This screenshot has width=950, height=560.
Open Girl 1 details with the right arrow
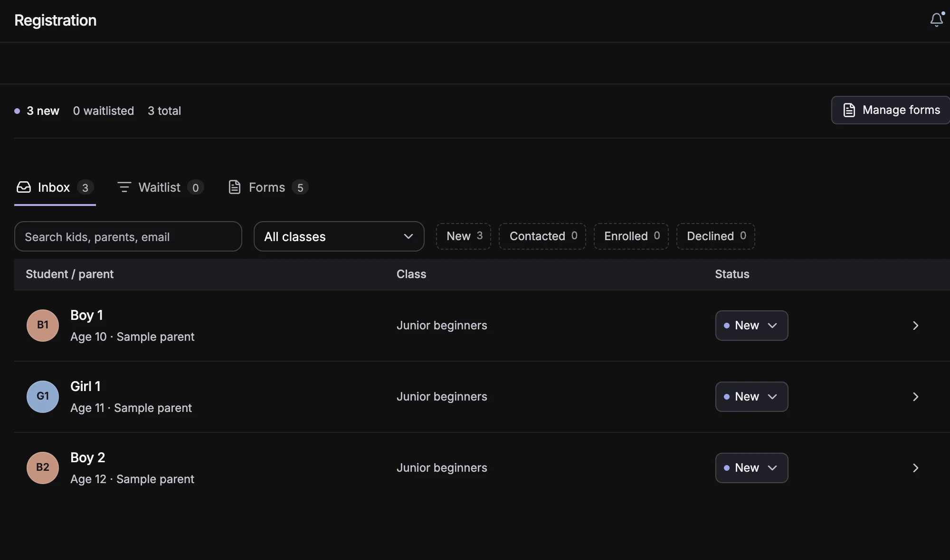[915, 397]
